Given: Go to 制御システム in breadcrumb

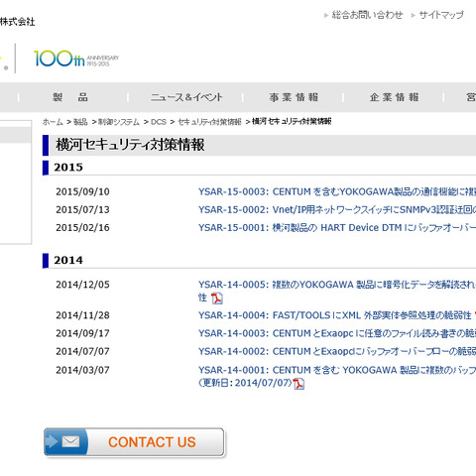Looking at the screenshot, I should pyautogui.click(x=119, y=122).
